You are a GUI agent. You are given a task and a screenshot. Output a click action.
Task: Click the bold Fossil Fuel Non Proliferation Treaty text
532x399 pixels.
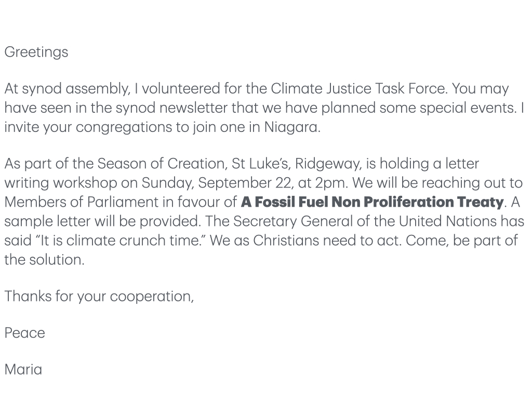pos(372,202)
